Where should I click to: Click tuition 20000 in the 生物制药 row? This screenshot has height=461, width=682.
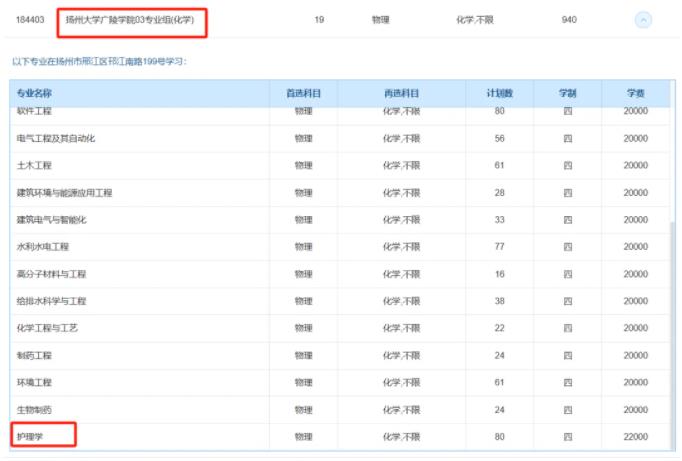tap(635, 410)
